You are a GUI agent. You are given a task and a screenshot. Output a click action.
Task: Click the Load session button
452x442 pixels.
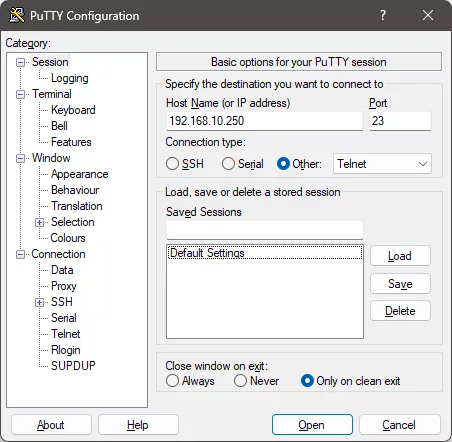[400, 256]
